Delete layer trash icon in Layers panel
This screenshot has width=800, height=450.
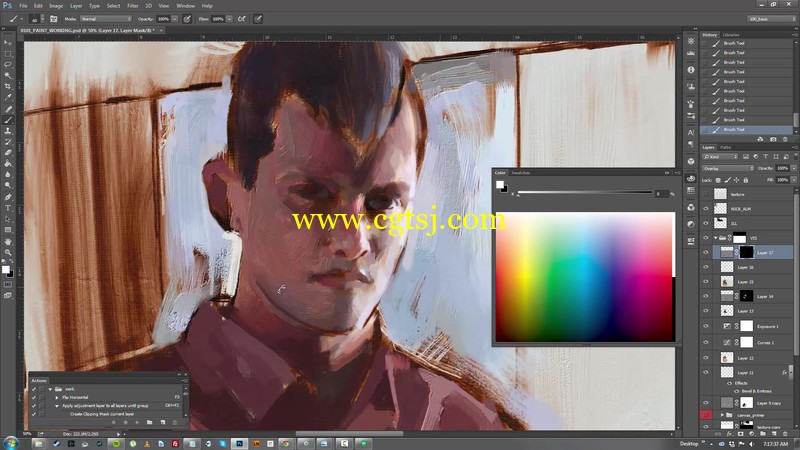[x=785, y=434]
